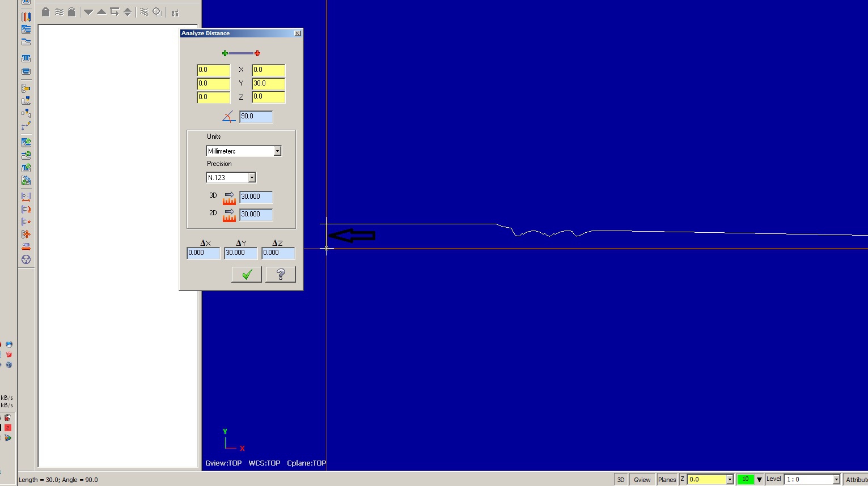The image size is (868, 486).
Task: Click the second point X field
Action: (x=268, y=70)
